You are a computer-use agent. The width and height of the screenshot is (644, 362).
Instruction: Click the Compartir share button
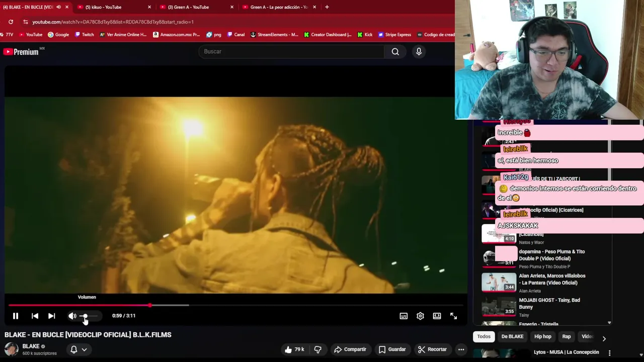(350, 349)
